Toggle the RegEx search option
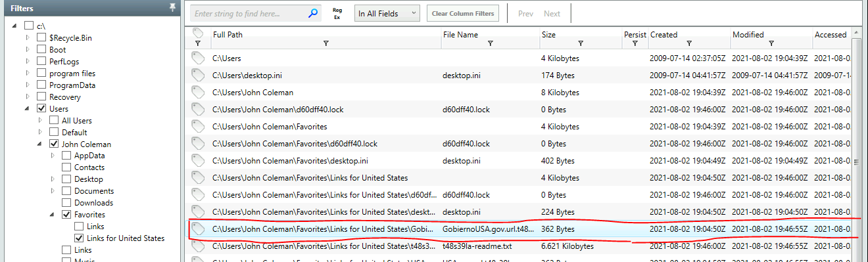Viewport: 868px width, 262px height. coord(337,13)
